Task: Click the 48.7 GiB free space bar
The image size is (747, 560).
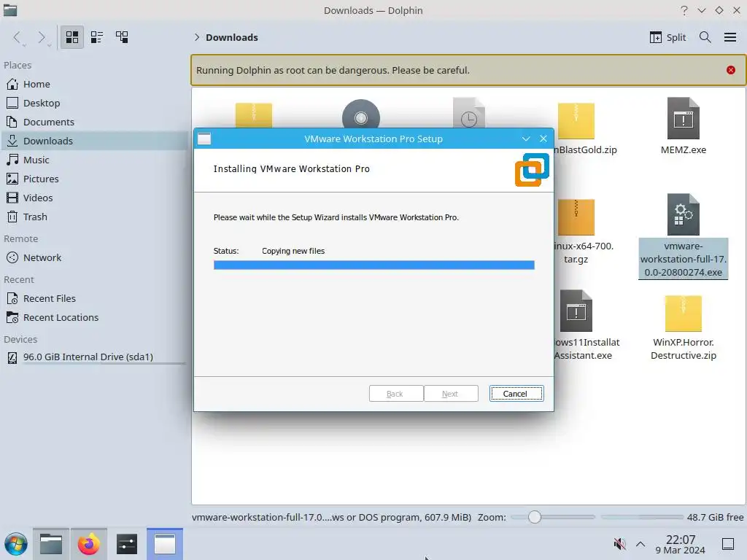Action: click(x=642, y=517)
